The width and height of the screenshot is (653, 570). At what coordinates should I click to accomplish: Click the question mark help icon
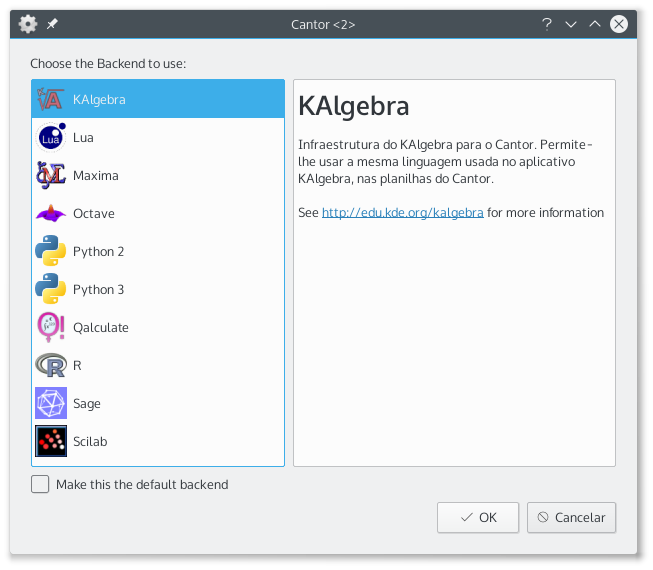click(x=547, y=24)
